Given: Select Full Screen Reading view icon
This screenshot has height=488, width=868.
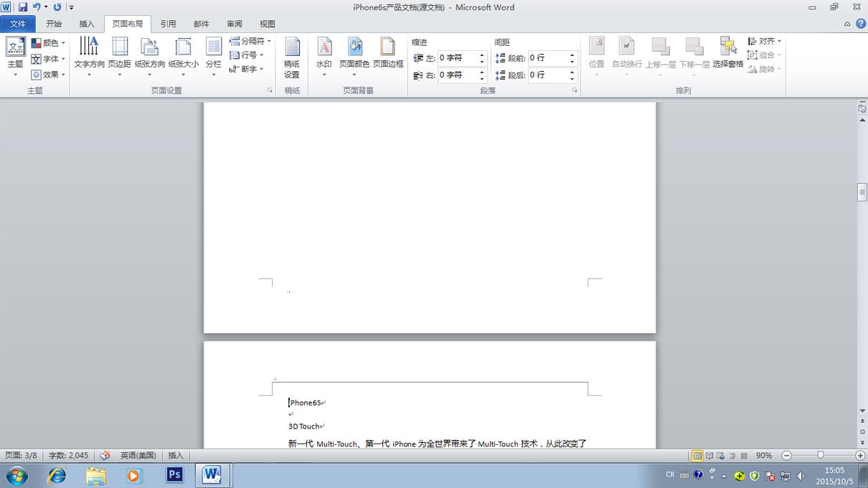Looking at the screenshot, I should point(709,456).
